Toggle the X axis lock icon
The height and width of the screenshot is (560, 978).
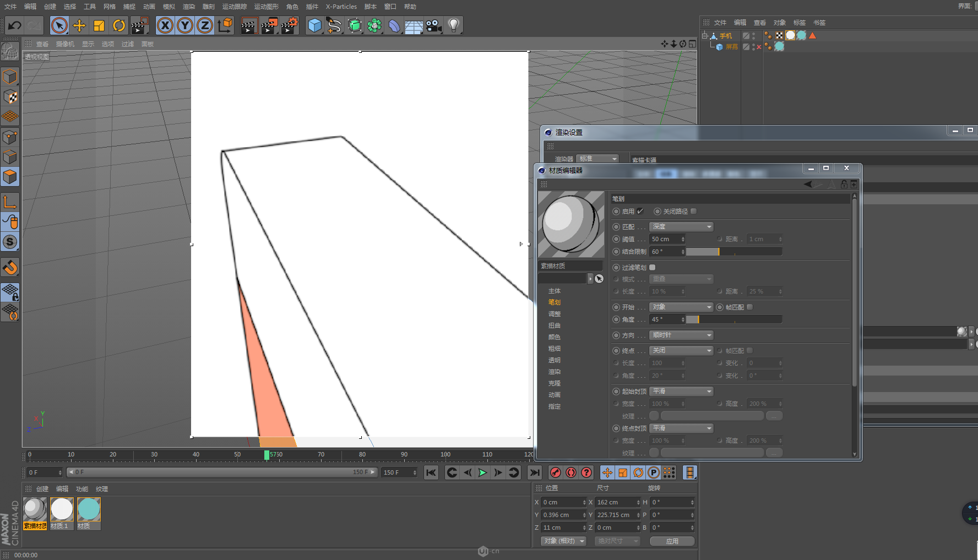(x=165, y=25)
